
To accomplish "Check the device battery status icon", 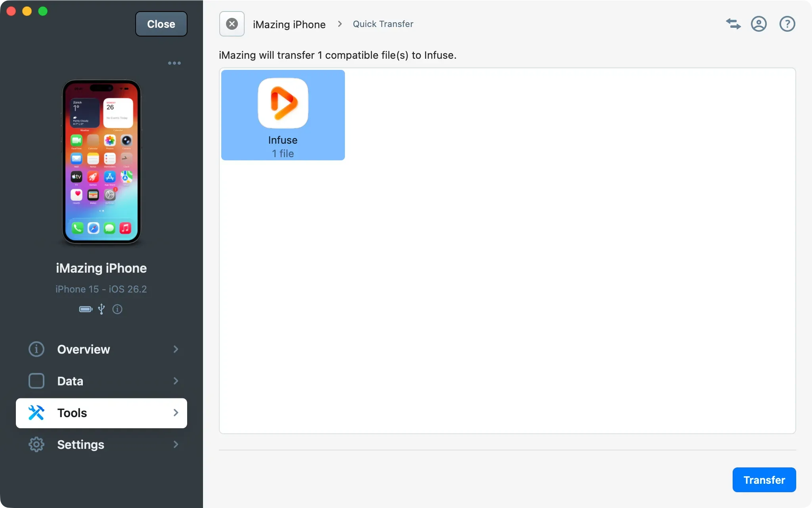I will point(85,309).
